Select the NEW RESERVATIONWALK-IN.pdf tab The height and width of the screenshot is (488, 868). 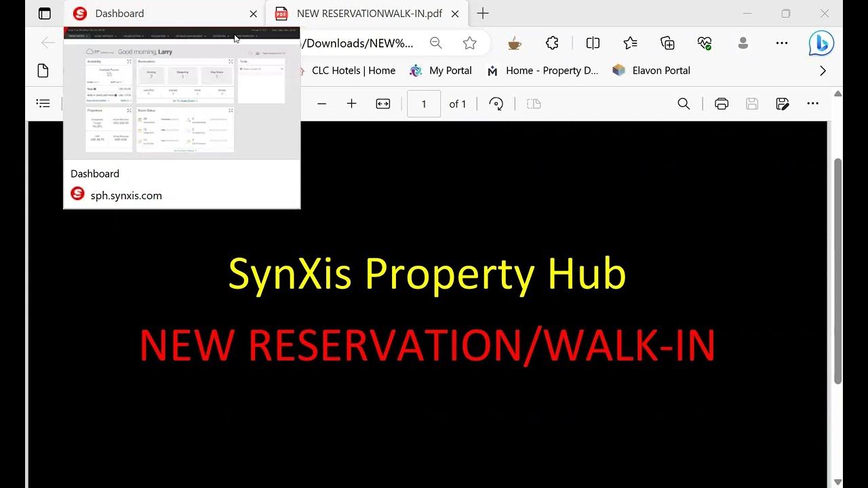(367, 14)
